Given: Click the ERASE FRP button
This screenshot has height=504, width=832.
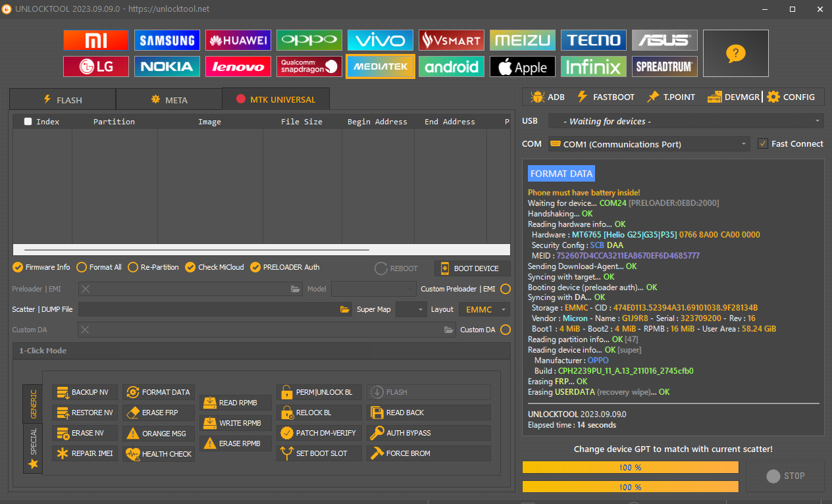Looking at the screenshot, I should (159, 413).
